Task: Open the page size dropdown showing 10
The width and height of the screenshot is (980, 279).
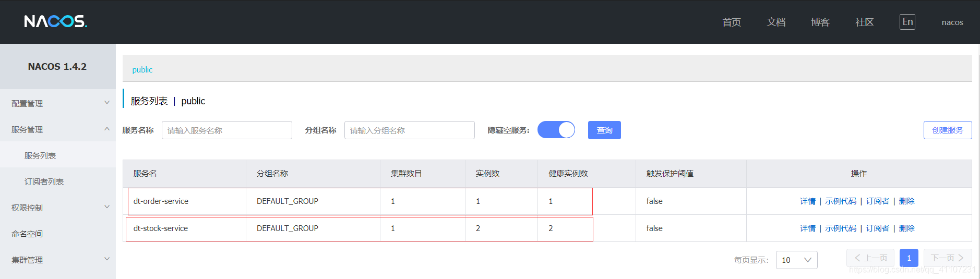Action: click(796, 260)
